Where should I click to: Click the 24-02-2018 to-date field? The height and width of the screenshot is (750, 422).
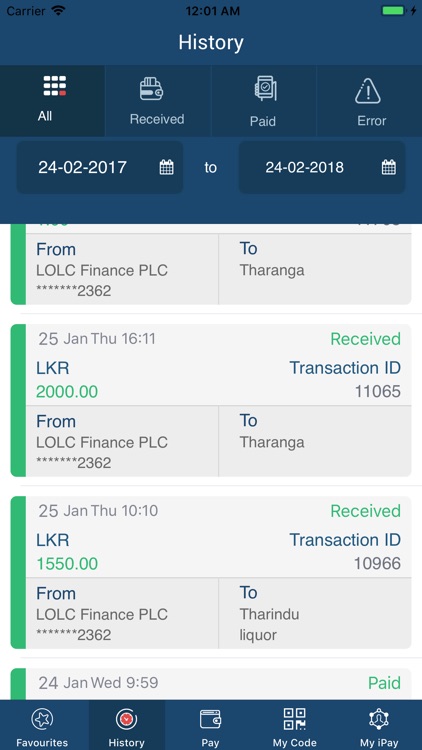click(x=322, y=167)
